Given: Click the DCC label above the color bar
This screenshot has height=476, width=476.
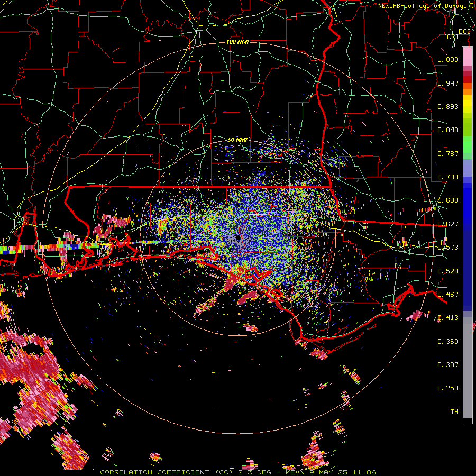Looking at the screenshot, I should (464, 32).
